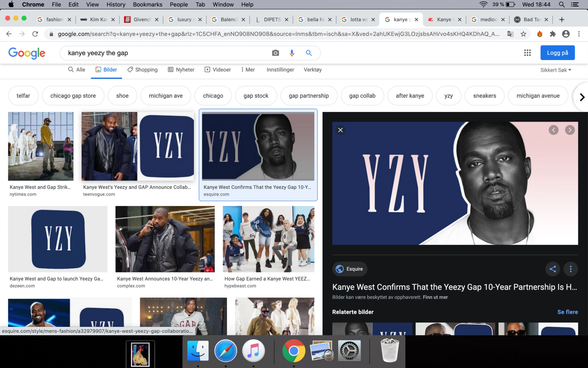Open the nytimes.com Kanye and Gap thumbnail
This screenshot has width=588, height=368.
[41, 146]
